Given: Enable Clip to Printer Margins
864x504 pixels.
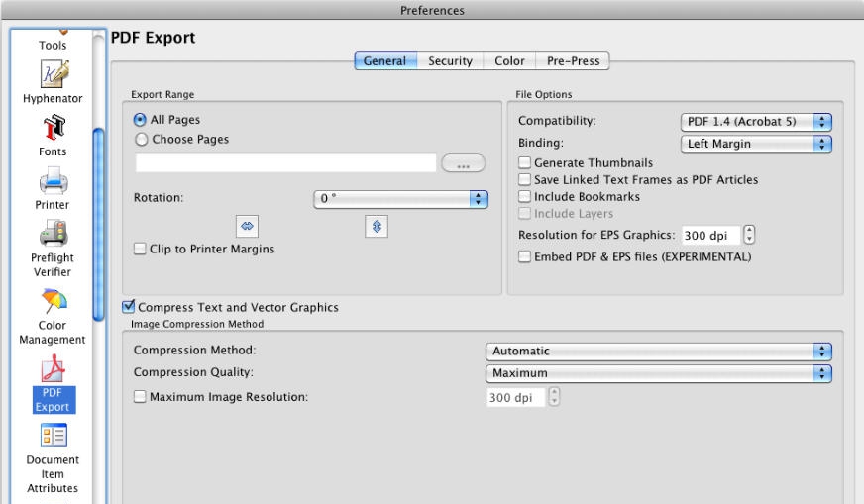Looking at the screenshot, I should (x=140, y=249).
